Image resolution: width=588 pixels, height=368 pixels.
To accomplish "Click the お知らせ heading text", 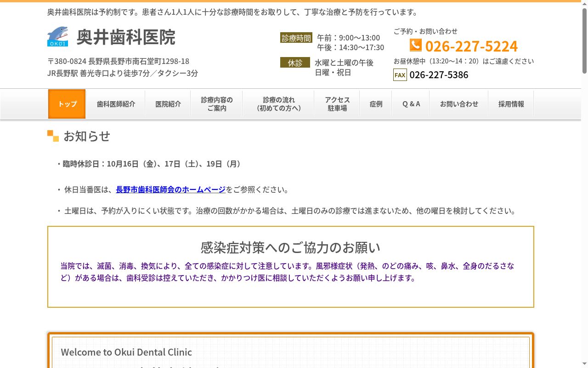I will click(x=87, y=136).
